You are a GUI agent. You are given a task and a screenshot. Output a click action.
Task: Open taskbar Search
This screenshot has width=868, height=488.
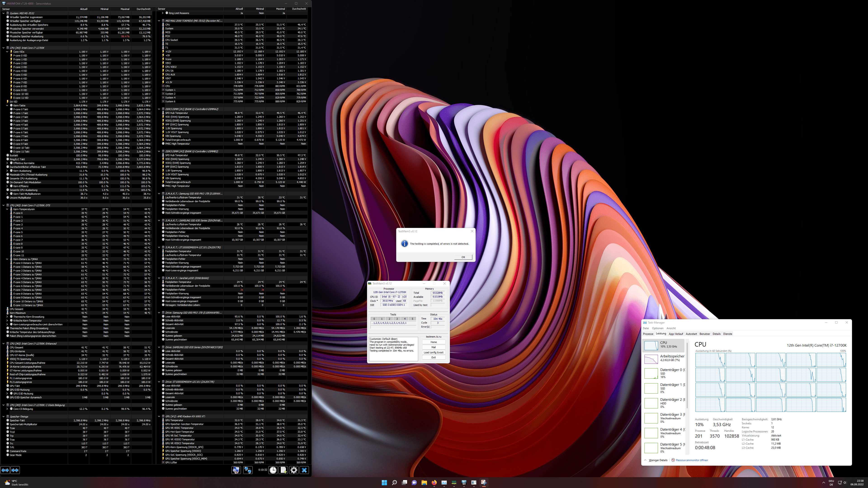click(x=394, y=483)
